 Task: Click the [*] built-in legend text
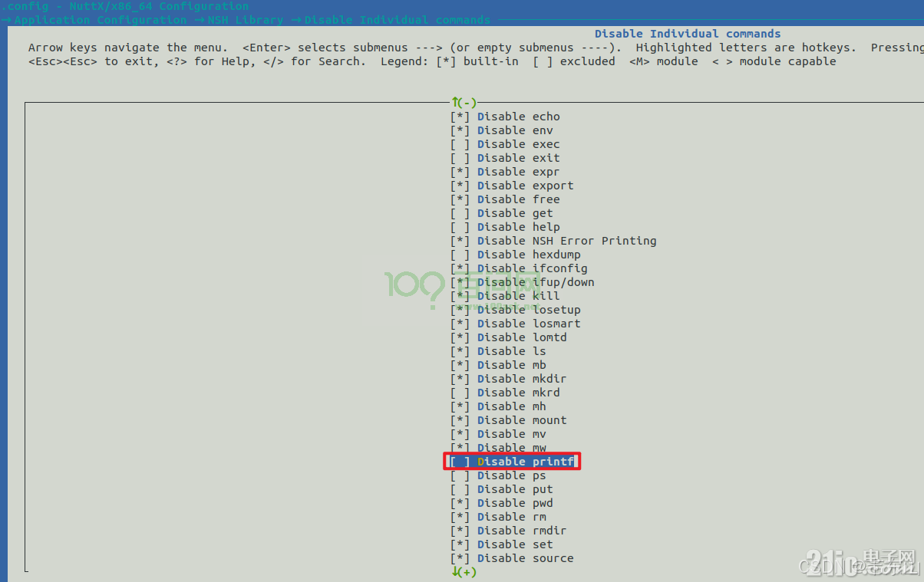477,61
